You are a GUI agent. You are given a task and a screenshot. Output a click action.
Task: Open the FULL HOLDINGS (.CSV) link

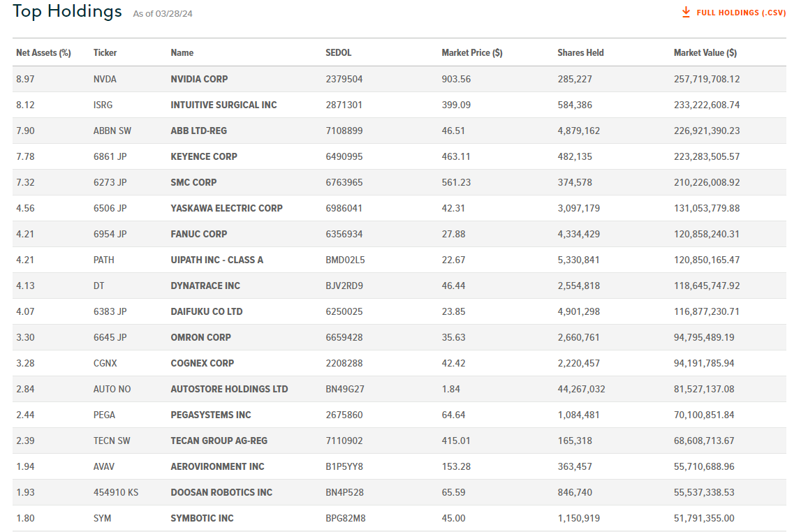pos(741,13)
